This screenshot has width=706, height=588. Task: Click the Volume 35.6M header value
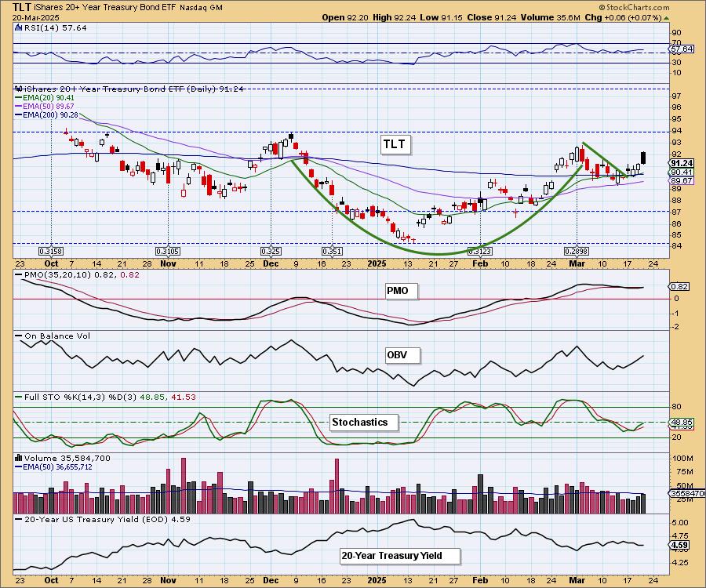pyautogui.click(x=550, y=17)
